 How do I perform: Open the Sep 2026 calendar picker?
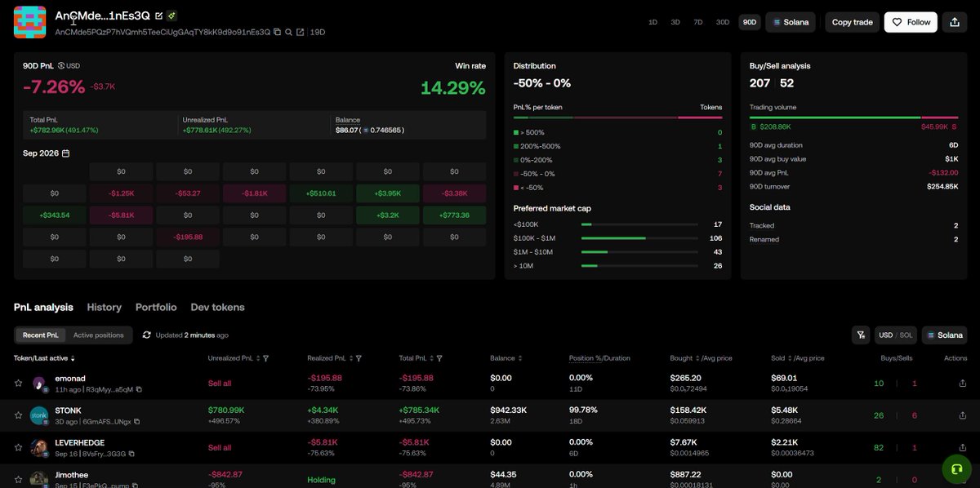coord(65,153)
